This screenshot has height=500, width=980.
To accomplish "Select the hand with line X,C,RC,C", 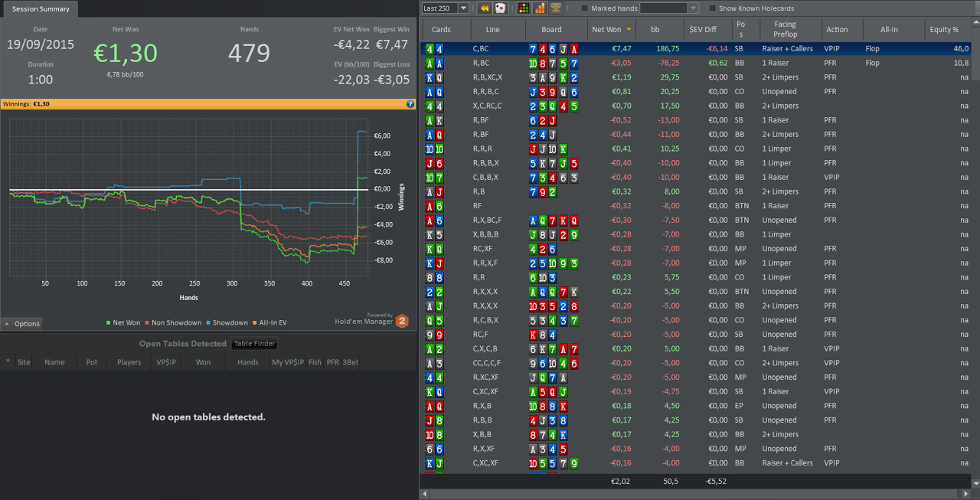I will tap(695, 106).
